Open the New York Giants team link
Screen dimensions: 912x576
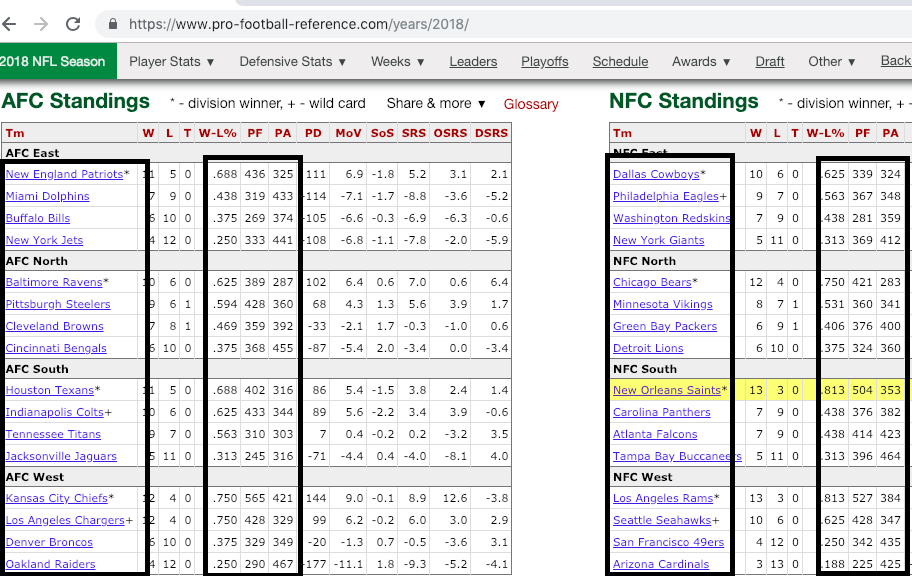tap(658, 240)
